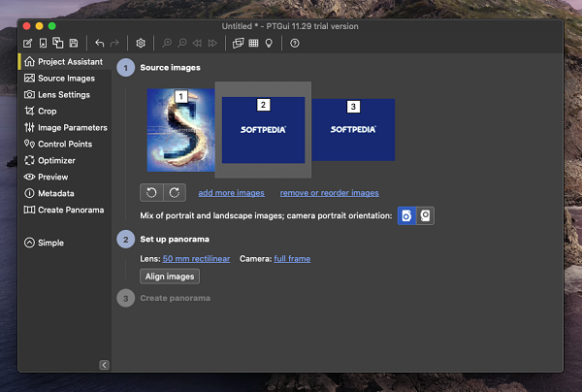
Task: Rotate images counterclockwise
Action: click(x=151, y=192)
